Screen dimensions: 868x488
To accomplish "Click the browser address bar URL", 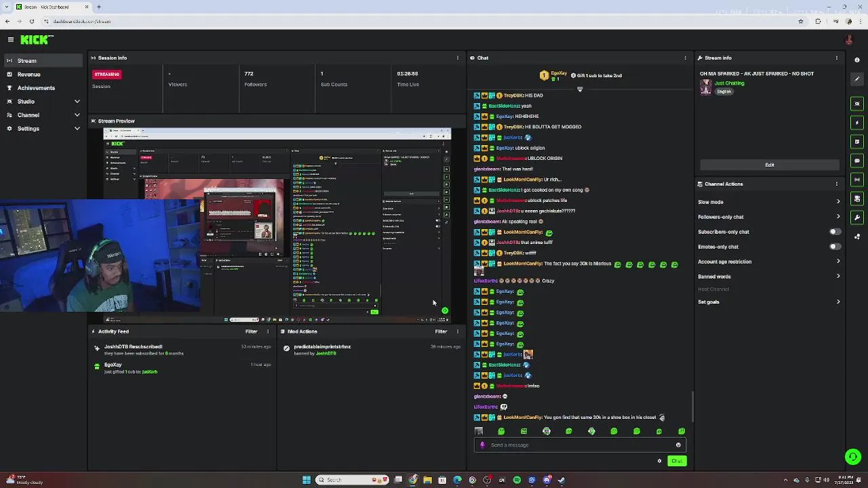I will (82, 21).
